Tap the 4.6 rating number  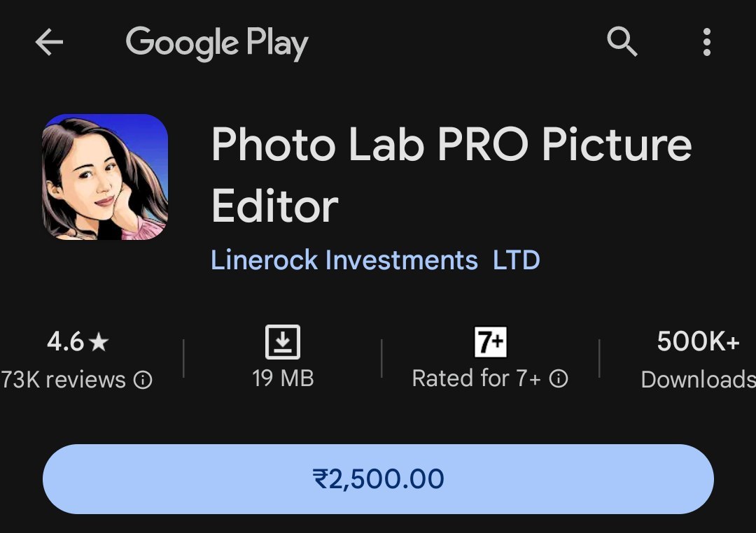point(65,342)
